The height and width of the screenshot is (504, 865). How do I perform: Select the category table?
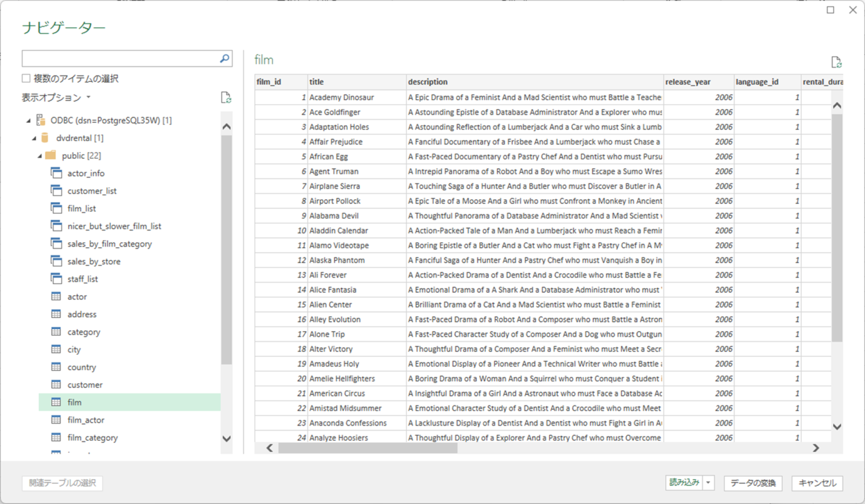[84, 332]
